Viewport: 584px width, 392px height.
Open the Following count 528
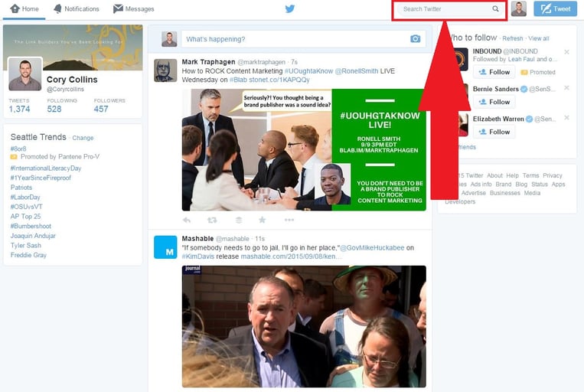click(62, 106)
